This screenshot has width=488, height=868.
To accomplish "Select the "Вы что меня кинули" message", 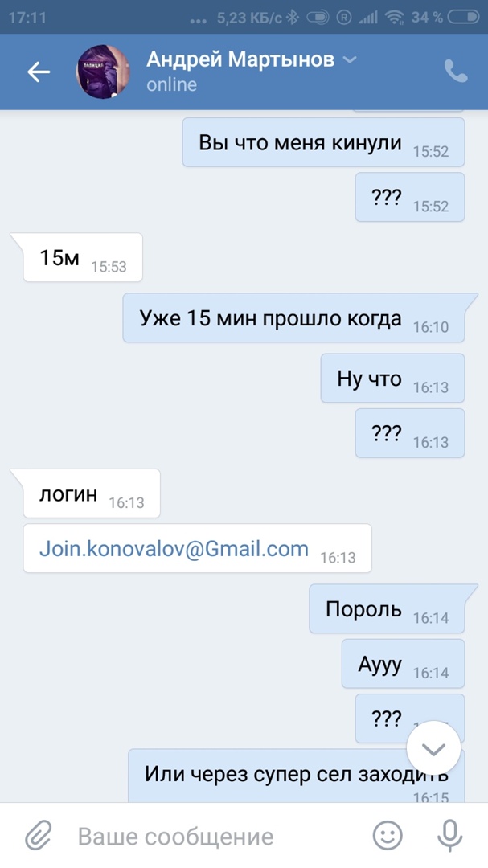I will pos(323,142).
